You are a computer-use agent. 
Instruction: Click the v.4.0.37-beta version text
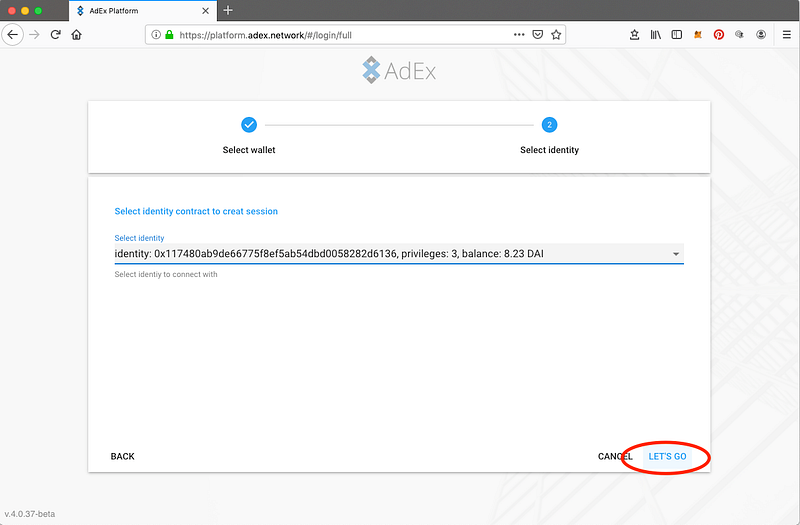(30, 514)
